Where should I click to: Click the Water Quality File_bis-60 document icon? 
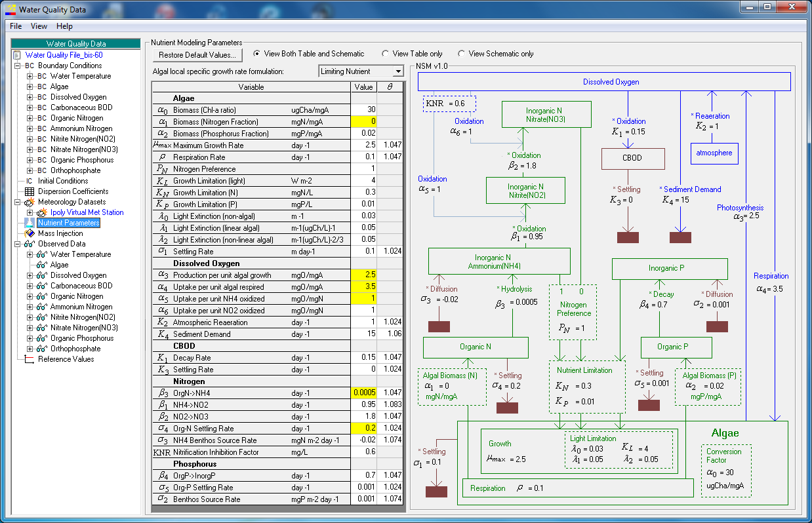coord(17,55)
